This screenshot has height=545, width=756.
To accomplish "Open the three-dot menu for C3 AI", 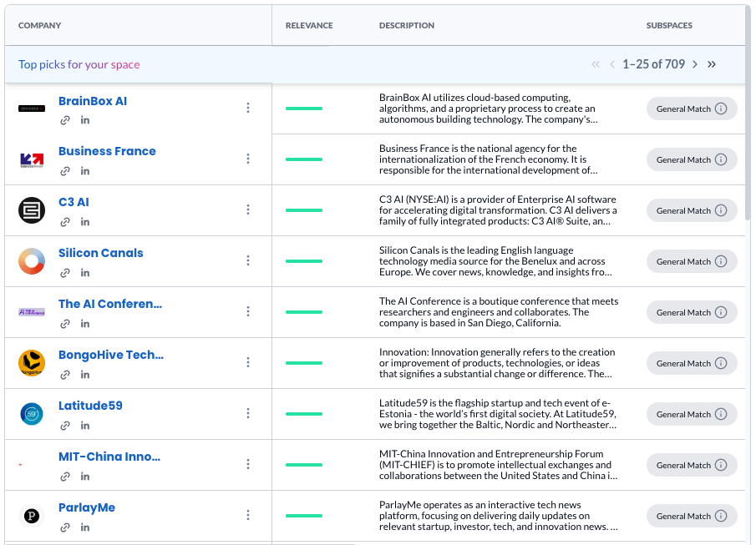I will 248,209.
